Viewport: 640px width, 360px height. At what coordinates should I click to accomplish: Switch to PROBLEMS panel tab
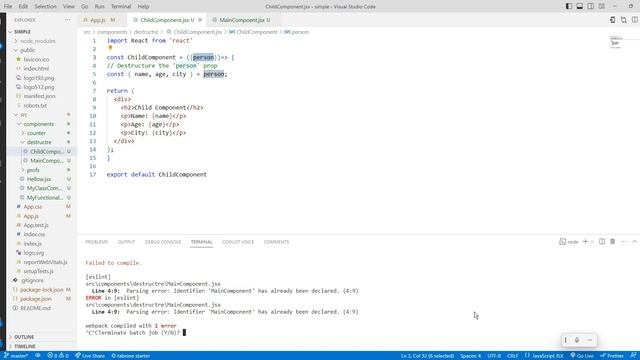click(x=97, y=242)
